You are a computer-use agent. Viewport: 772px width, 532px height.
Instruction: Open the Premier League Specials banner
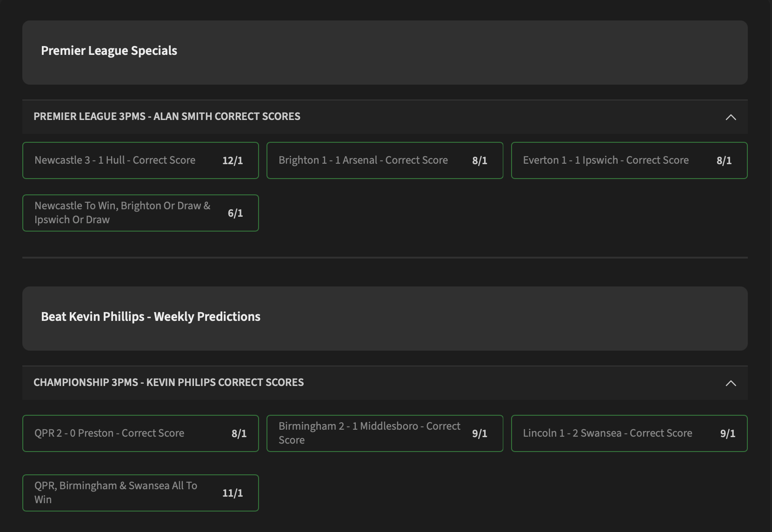pos(385,53)
